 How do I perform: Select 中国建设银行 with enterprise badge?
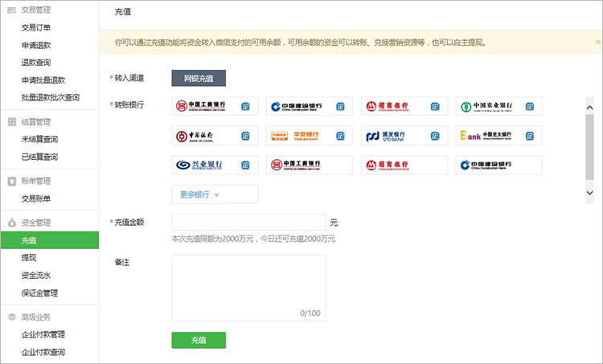pyautogui.click(x=310, y=106)
